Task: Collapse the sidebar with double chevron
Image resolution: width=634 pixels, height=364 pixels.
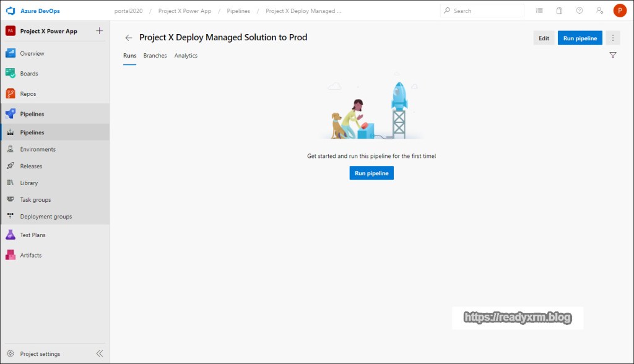Action: coord(99,353)
